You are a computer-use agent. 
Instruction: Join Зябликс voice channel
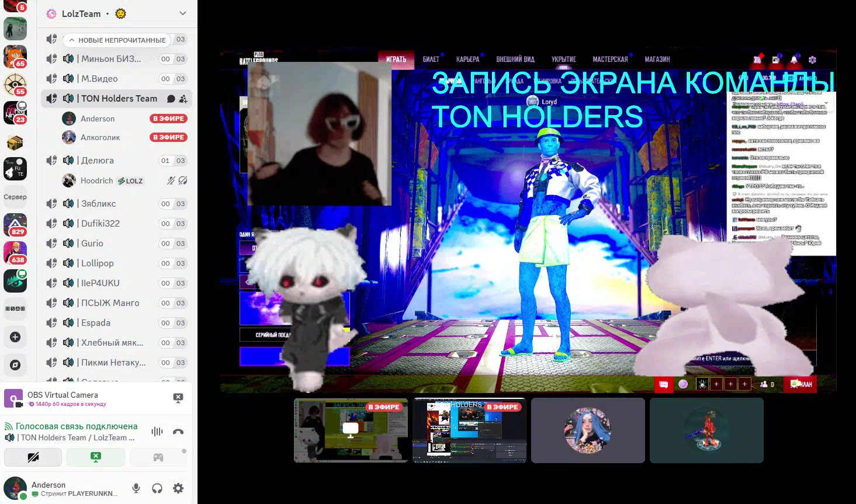116,204
